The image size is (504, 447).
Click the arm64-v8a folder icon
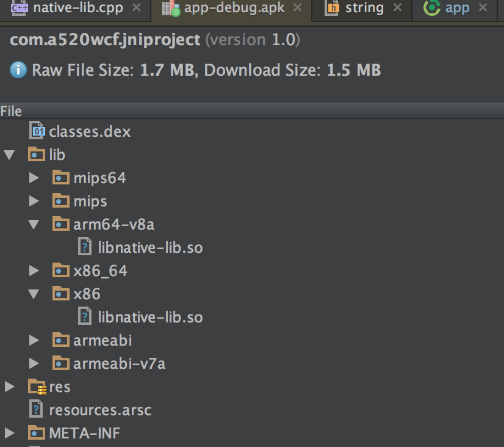[x=60, y=225]
